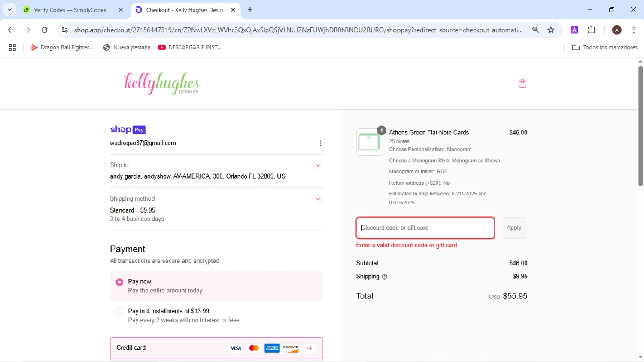Open the Chrome three-dot menu
The image size is (644, 362).
(634, 30)
